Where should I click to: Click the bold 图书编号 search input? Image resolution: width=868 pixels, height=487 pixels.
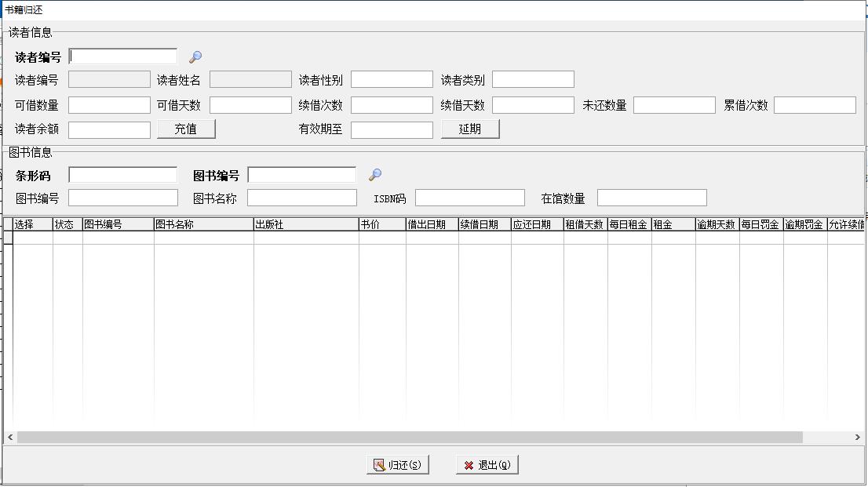(x=301, y=175)
